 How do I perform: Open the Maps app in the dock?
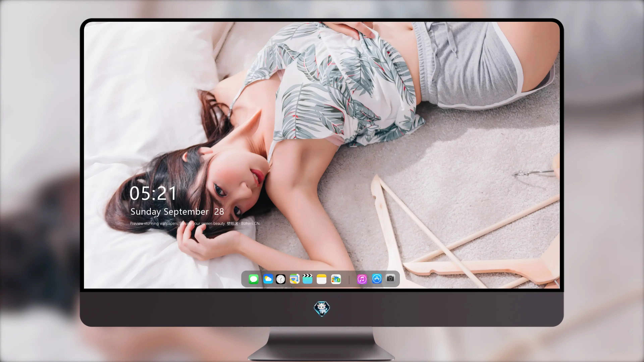[x=294, y=279]
